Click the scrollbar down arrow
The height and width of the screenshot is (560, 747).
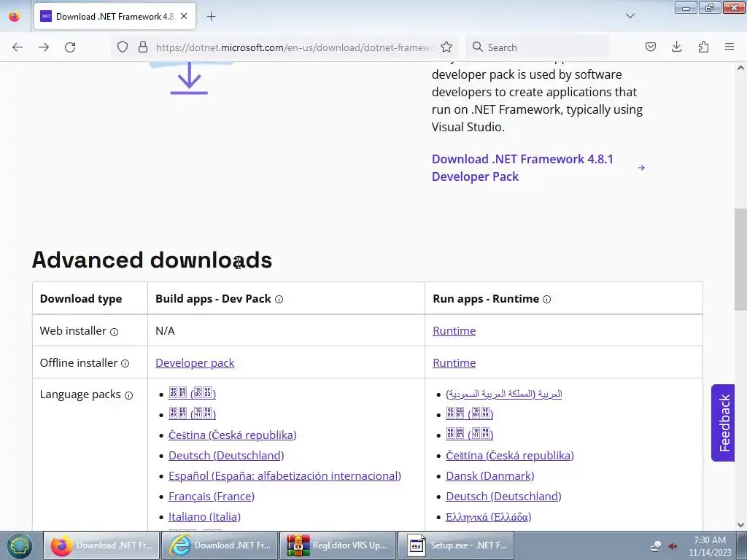point(740,525)
